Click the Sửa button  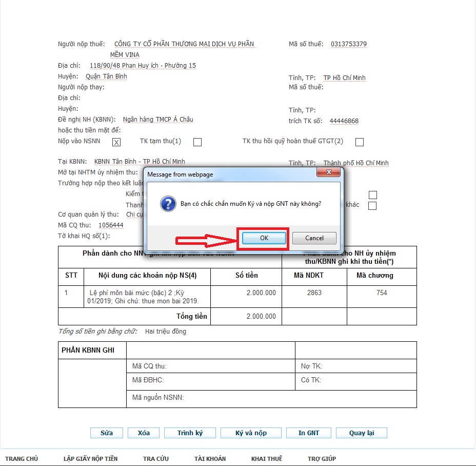click(x=107, y=433)
